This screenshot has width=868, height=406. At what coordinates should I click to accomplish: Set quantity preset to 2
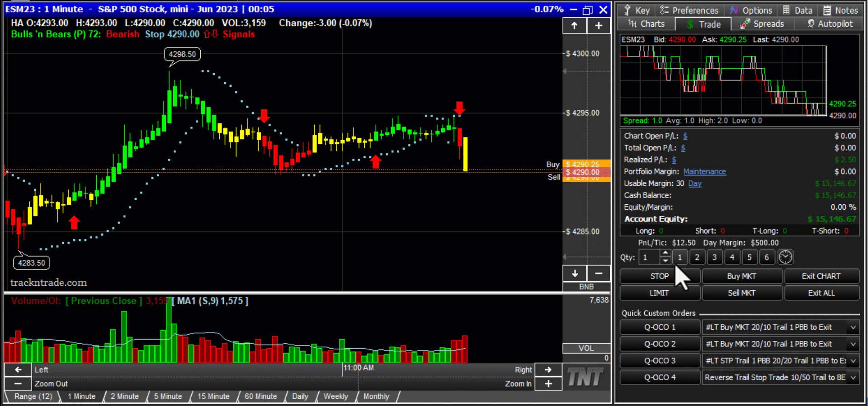pyautogui.click(x=697, y=257)
